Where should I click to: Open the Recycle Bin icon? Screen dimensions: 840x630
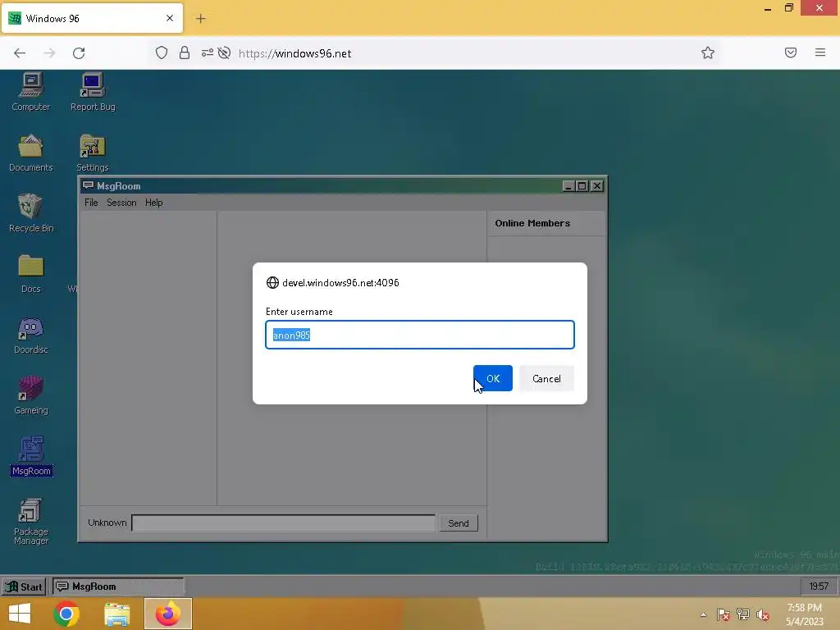coord(31,213)
